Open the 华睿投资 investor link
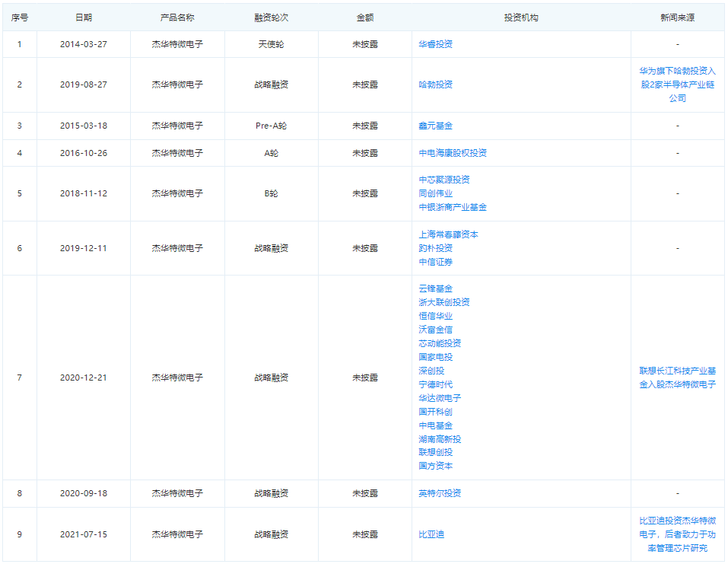This screenshot has height=564, width=728. (x=435, y=44)
